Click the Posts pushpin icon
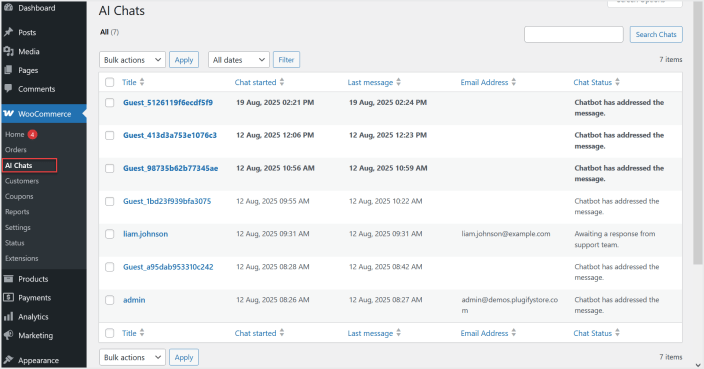704x369 pixels. pos(8,32)
